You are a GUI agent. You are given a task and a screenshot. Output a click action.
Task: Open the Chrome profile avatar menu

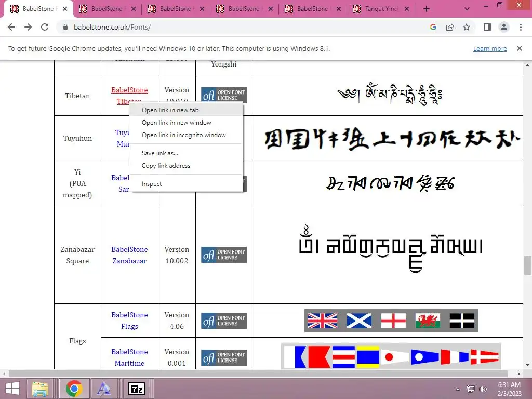pos(504,27)
